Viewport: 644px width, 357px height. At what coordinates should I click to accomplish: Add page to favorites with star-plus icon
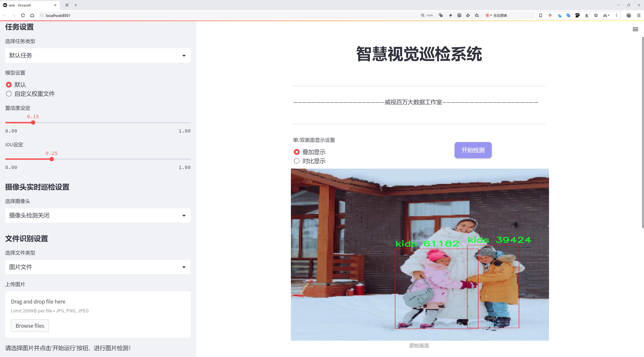[x=477, y=15]
